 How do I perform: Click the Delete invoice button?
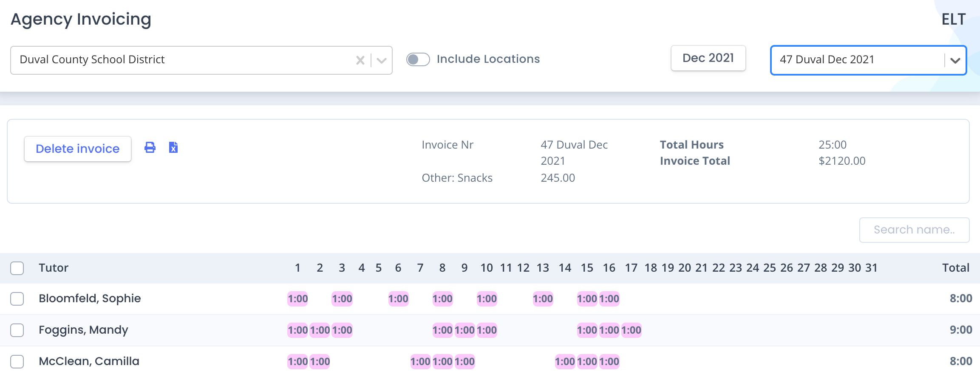coord(78,149)
